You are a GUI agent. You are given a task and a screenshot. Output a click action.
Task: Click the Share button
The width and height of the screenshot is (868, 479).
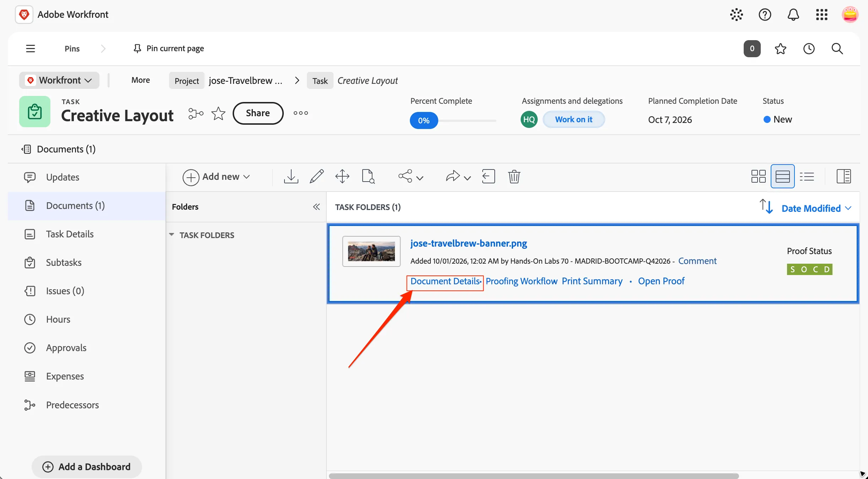[x=258, y=113]
